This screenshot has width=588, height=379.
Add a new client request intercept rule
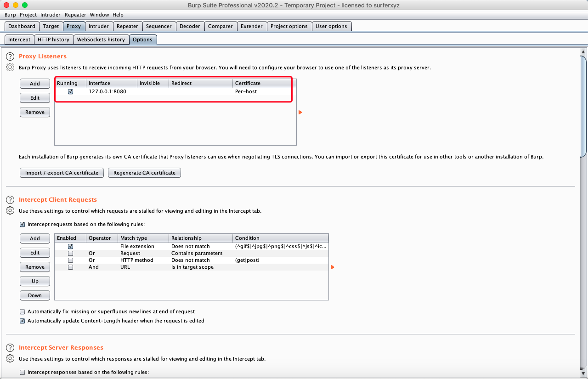[35, 238]
